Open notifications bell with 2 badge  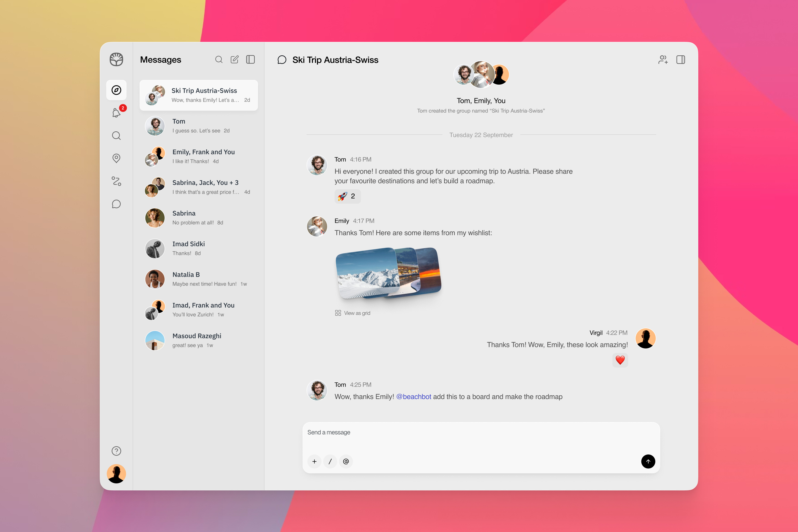(x=116, y=112)
